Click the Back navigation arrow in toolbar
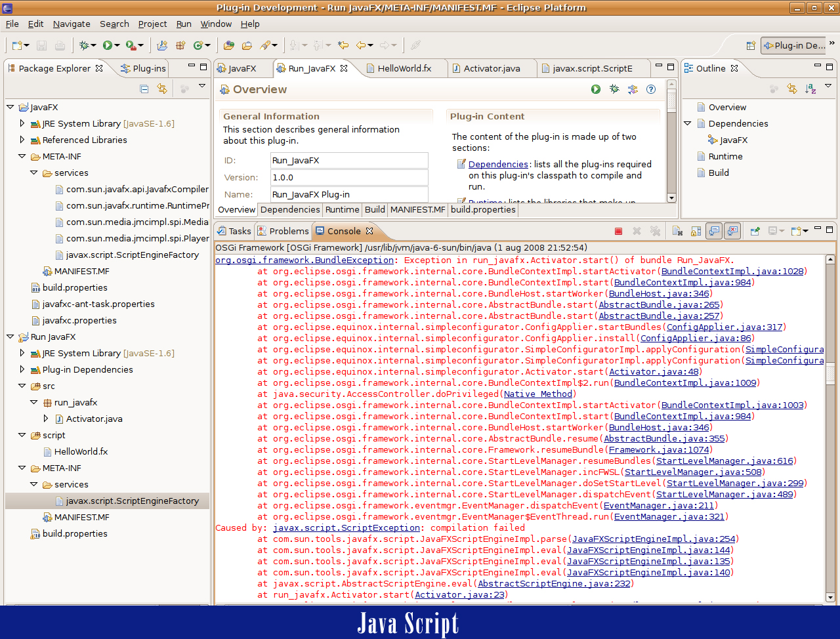The height and width of the screenshot is (639, 840). 361,45
